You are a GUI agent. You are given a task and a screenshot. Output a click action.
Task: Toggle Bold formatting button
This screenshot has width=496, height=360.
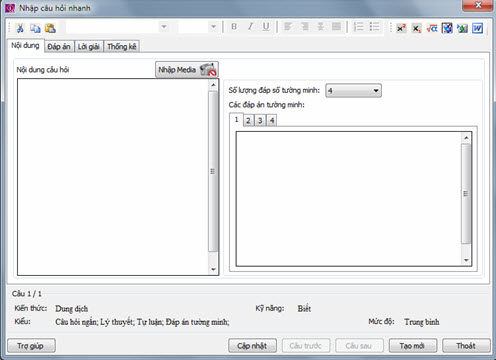coord(234,27)
